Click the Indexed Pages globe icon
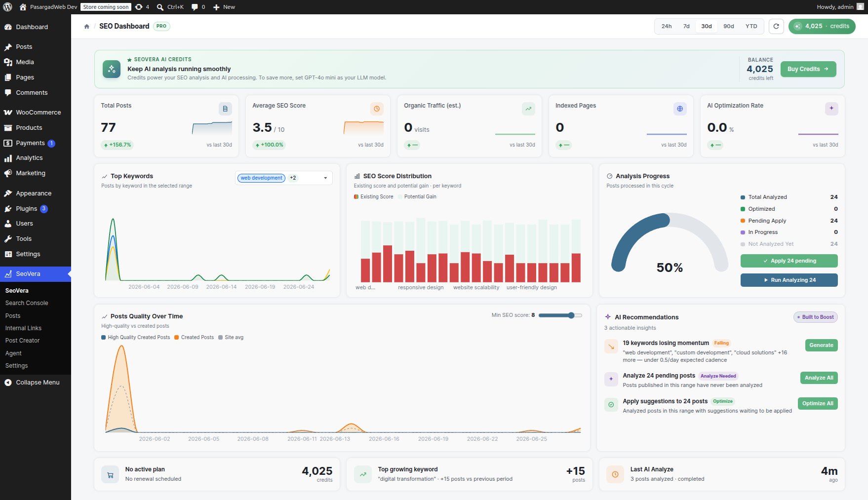The image size is (868, 500). click(x=680, y=109)
